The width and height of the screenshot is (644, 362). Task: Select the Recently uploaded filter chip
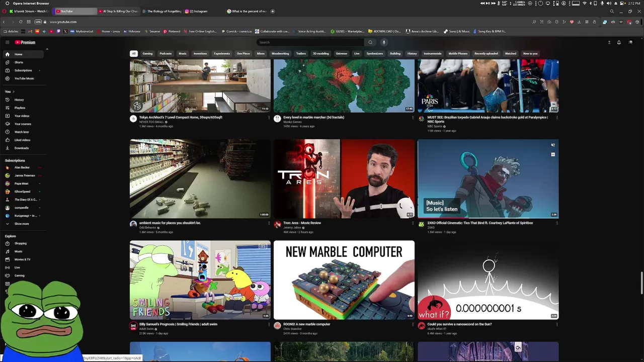pos(486,53)
